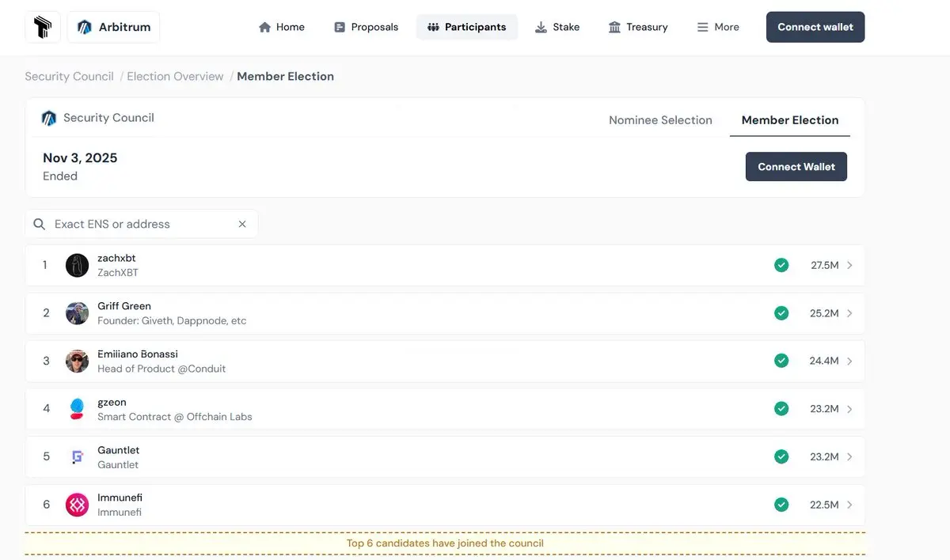Click Griff Green's avatar
Viewport: 950px width, 560px height.
pyautogui.click(x=77, y=313)
